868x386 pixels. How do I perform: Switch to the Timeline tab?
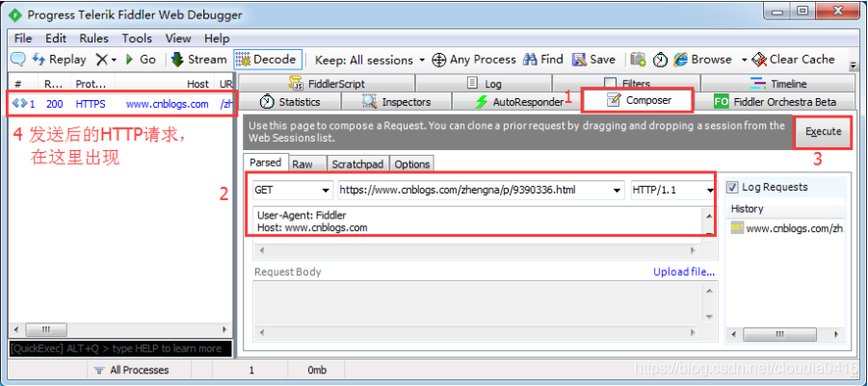pyautogui.click(x=778, y=84)
